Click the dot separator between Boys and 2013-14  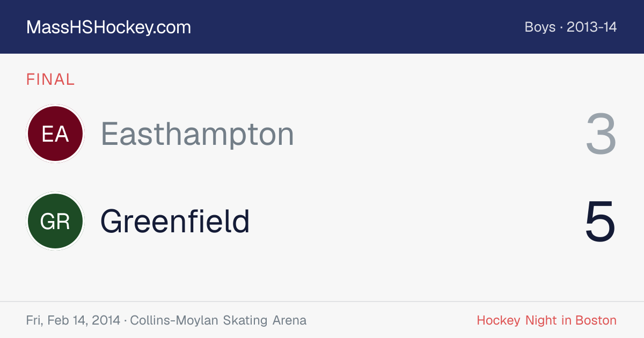[x=561, y=27]
